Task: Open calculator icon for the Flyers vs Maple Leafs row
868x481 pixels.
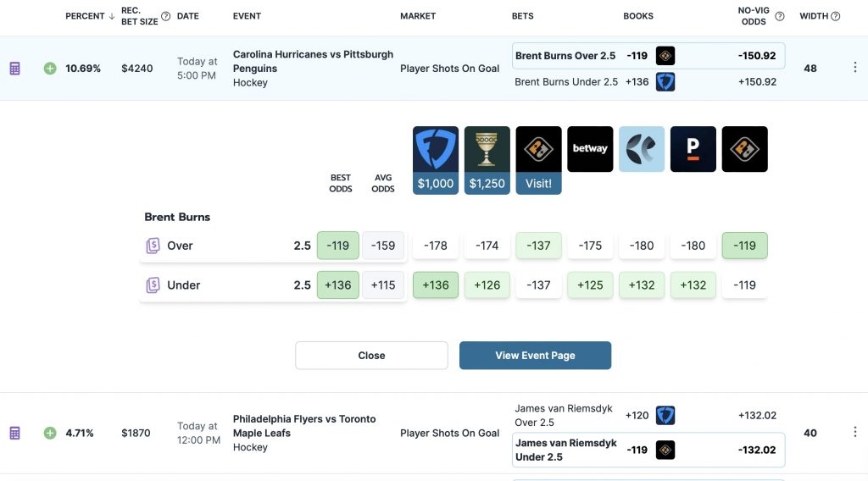Action: tap(15, 433)
